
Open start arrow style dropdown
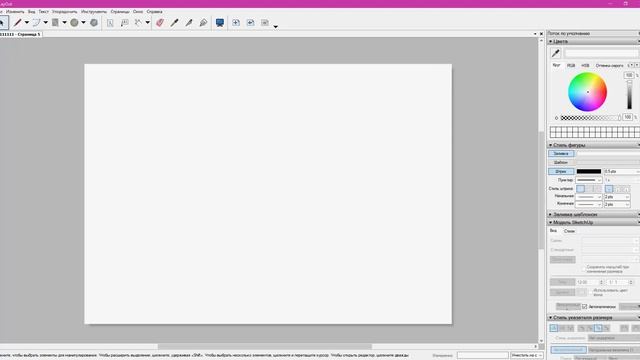589,197
